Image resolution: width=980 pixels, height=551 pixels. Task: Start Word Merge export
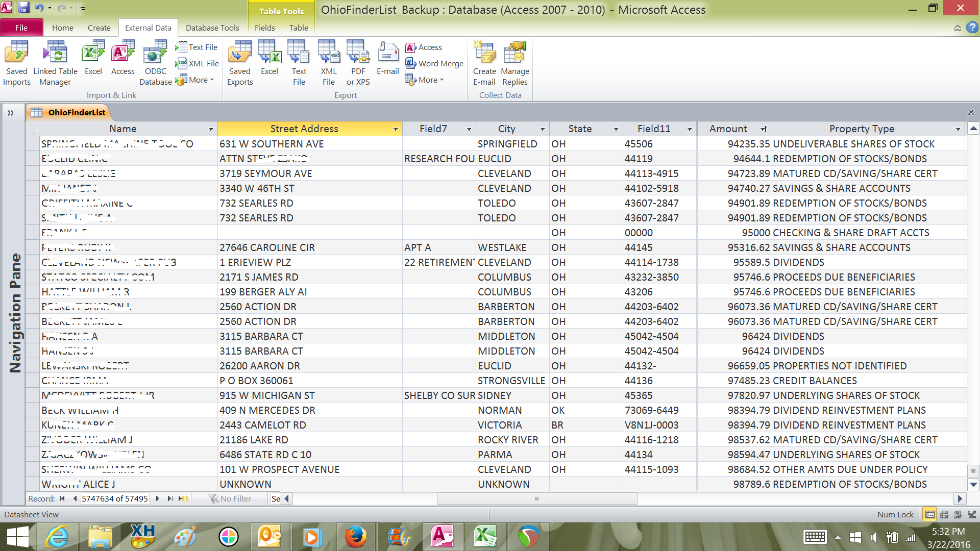point(434,63)
